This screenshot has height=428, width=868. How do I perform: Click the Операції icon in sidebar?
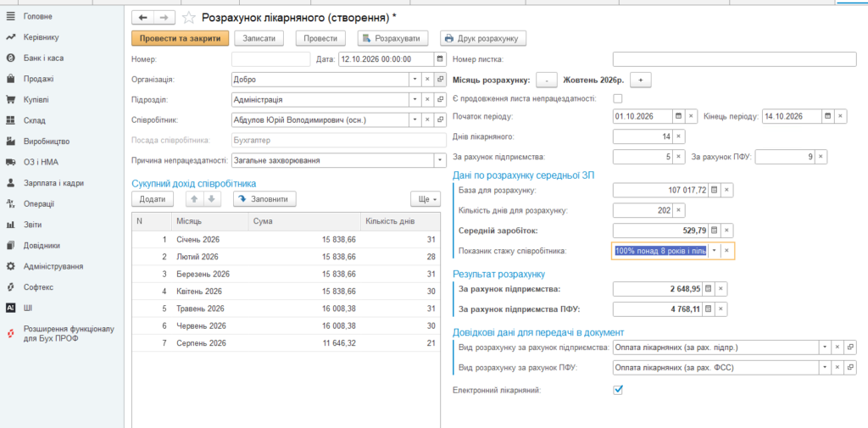tap(10, 203)
